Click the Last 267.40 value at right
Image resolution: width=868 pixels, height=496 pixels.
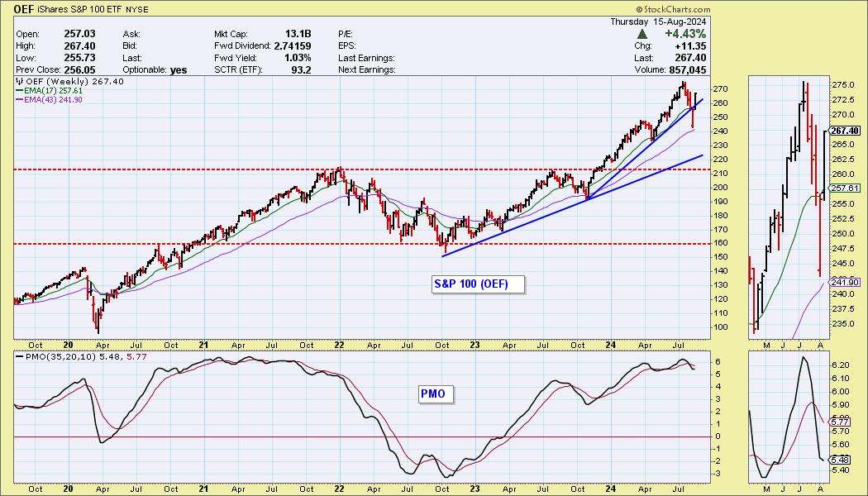point(691,58)
